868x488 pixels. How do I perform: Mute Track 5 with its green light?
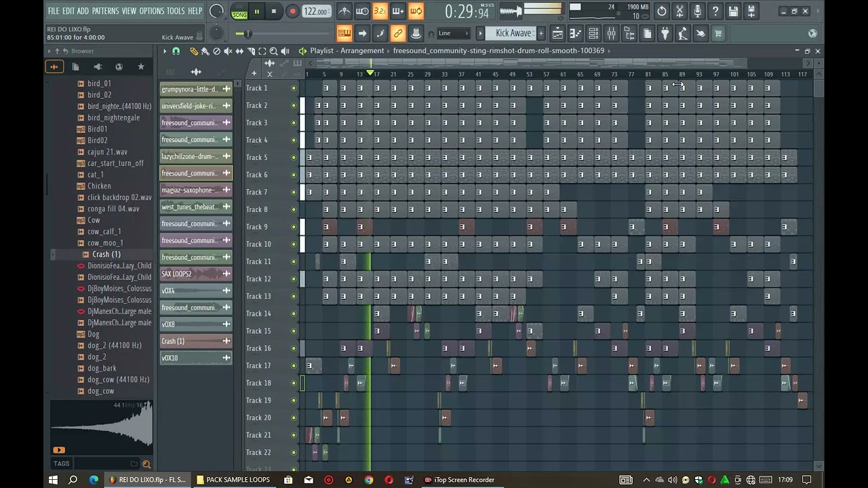pyautogui.click(x=294, y=157)
